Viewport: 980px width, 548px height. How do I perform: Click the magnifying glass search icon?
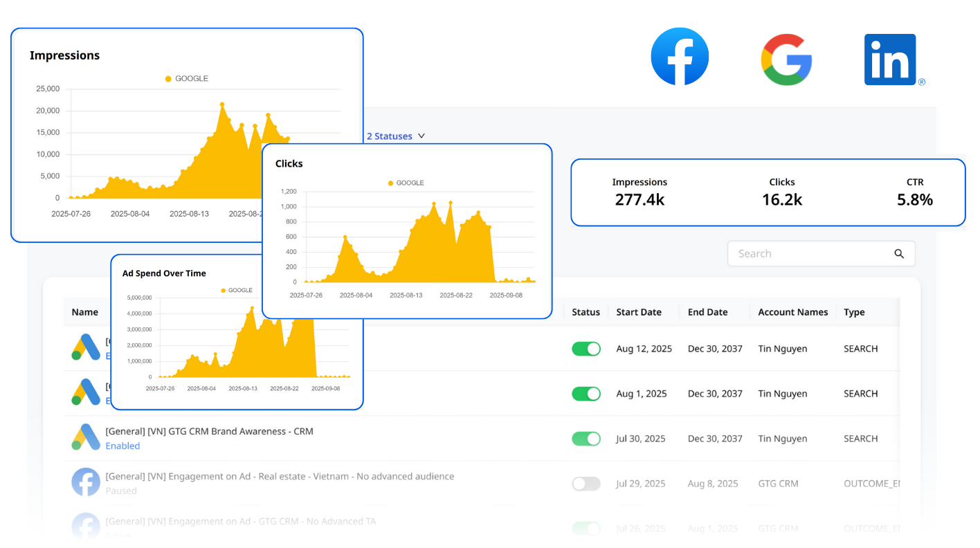tap(899, 254)
